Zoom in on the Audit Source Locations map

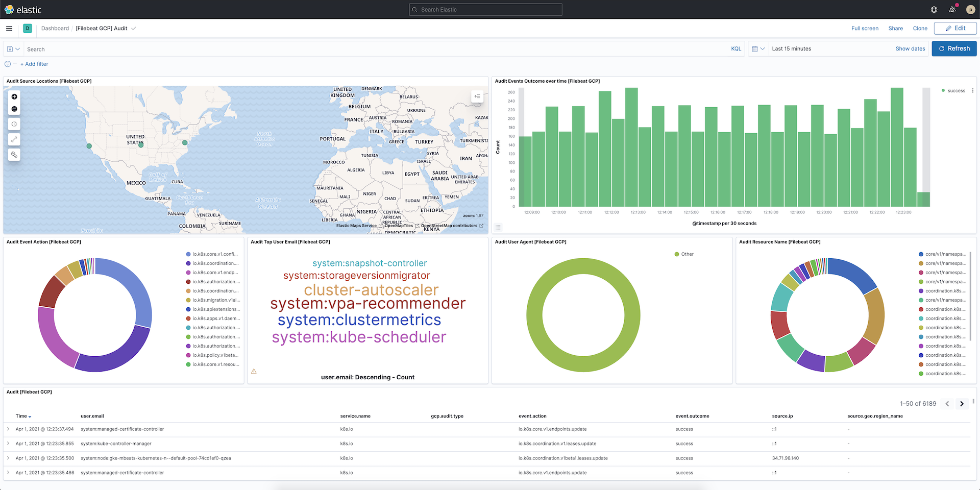pyautogui.click(x=14, y=96)
